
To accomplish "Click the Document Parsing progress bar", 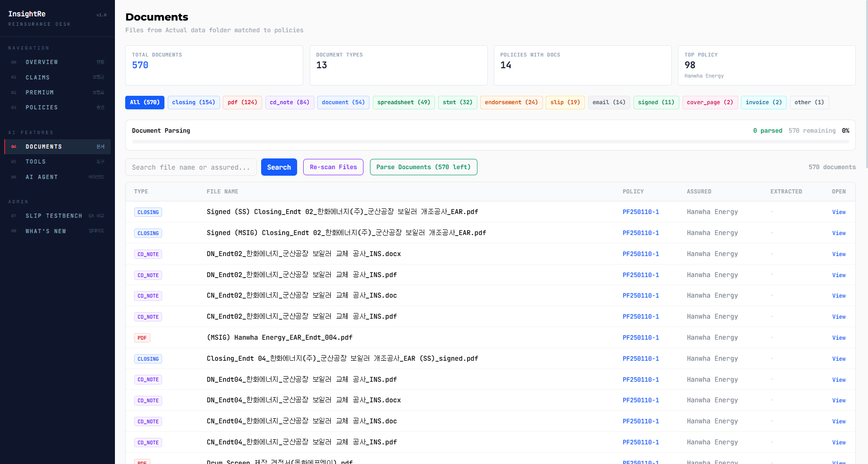I will pyautogui.click(x=491, y=141).
